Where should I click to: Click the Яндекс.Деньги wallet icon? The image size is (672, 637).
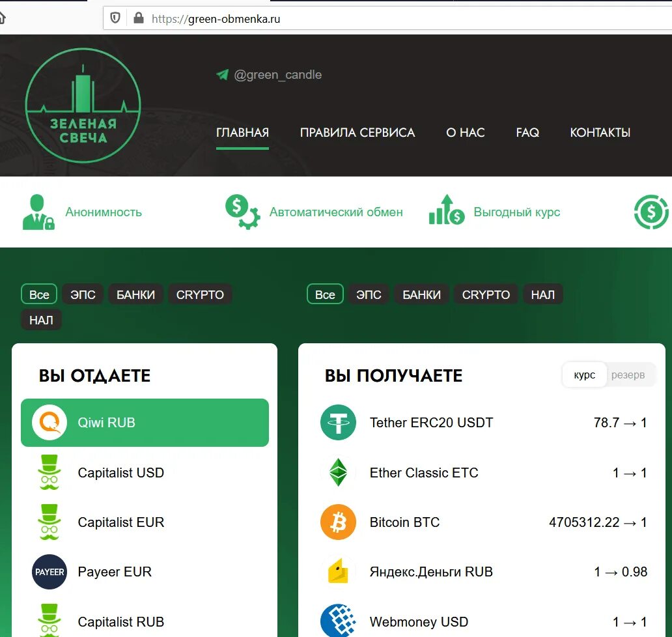[x=338, y=571]
